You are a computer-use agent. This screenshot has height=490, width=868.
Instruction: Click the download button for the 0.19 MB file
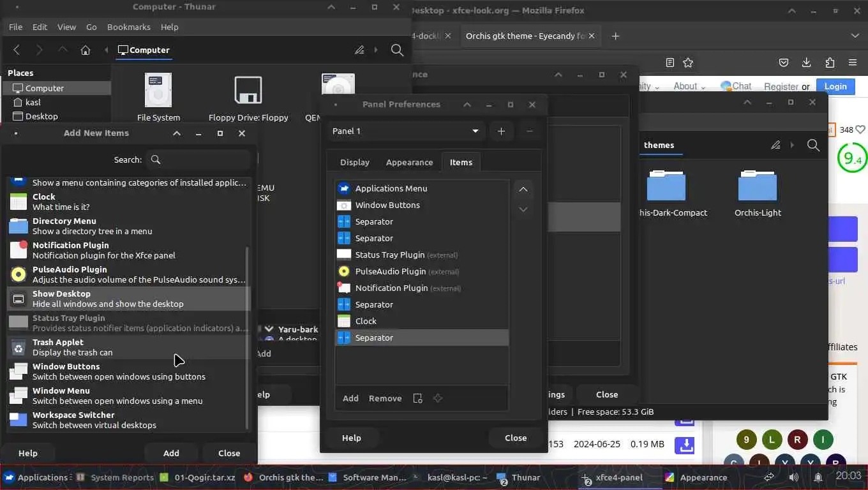(x=685, y=444)
